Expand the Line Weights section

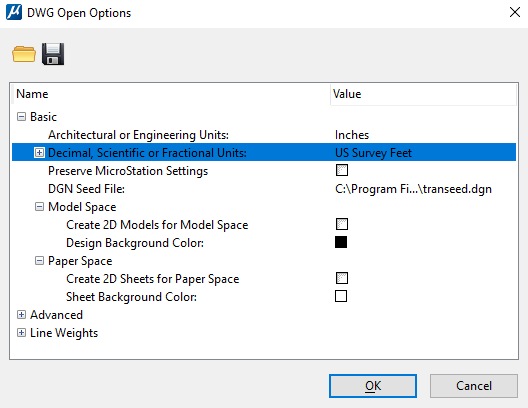coord(21,333)
